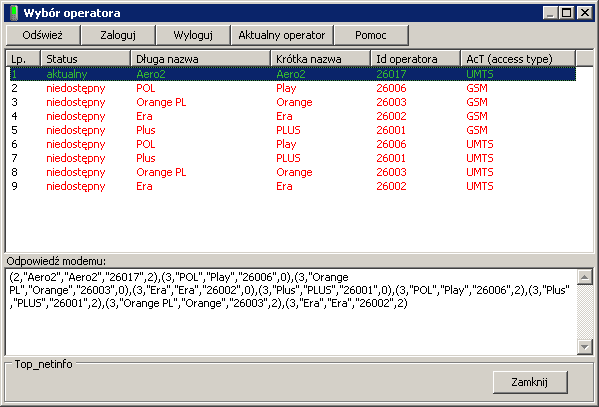Click row 6 access type UMTS
This screenshot has height=407, width=599.
479,144
